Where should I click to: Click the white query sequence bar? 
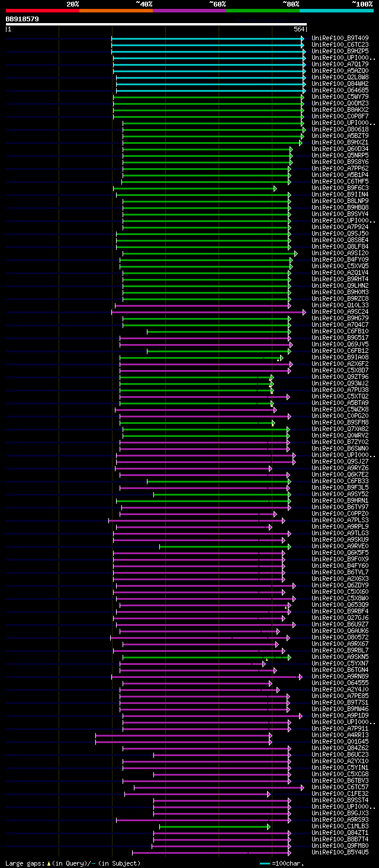point(156,24)
